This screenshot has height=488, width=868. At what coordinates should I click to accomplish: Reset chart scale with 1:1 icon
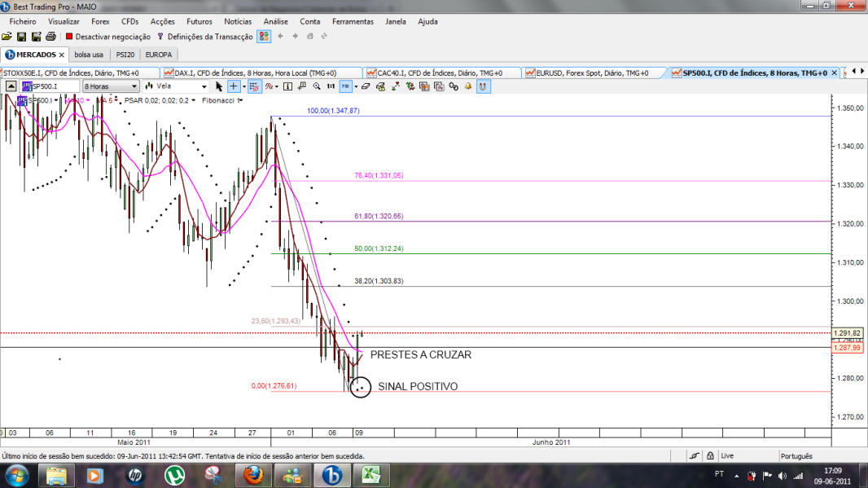coord(331,86)
